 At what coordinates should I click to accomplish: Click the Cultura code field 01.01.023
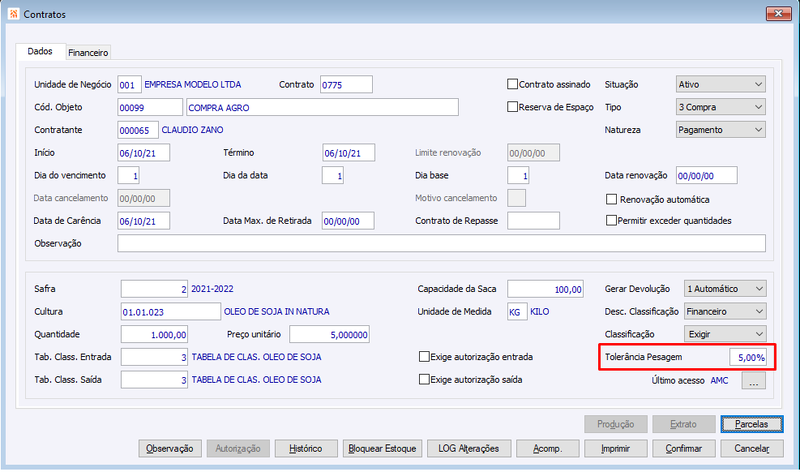coord(171,311)
